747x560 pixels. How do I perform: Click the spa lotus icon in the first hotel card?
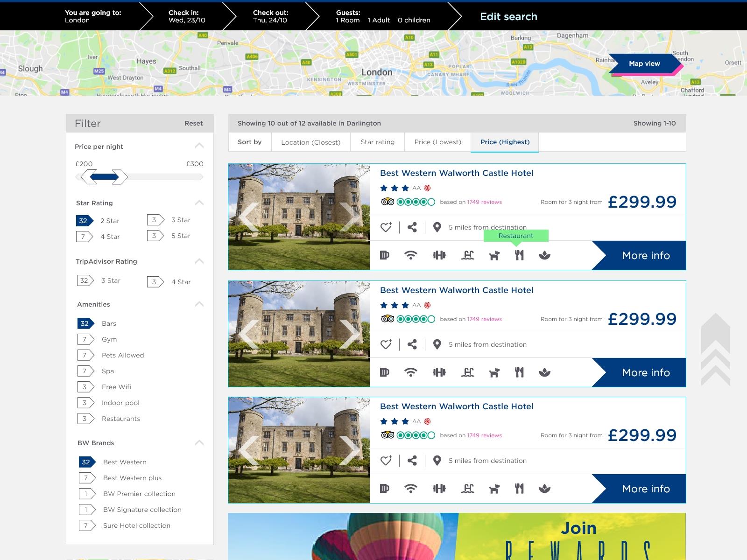point(544,255)
